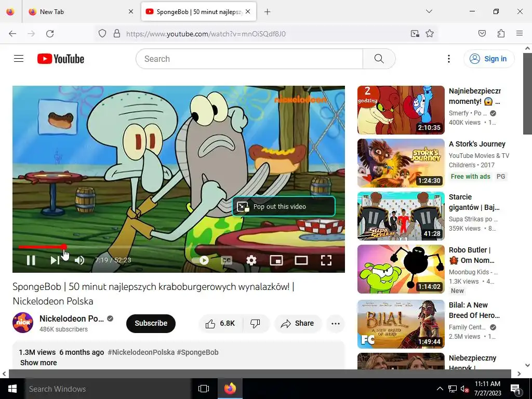
Task: Switch to theater mode
Action: point(301,260)
